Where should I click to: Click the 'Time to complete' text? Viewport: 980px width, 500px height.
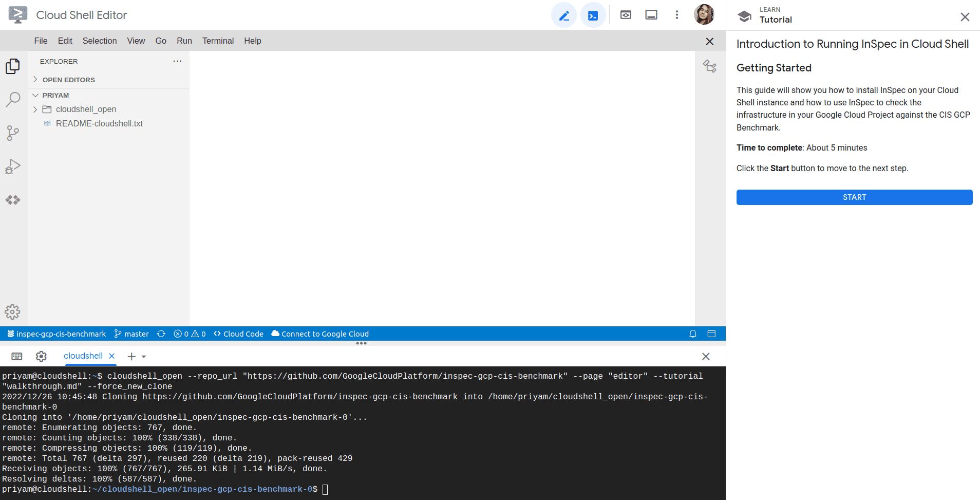[x=769, y=147]
